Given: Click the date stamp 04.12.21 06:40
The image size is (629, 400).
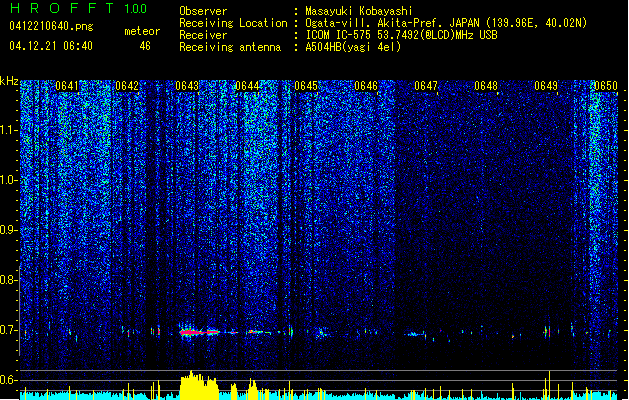Looking at the screenshot, I should 51,46.
